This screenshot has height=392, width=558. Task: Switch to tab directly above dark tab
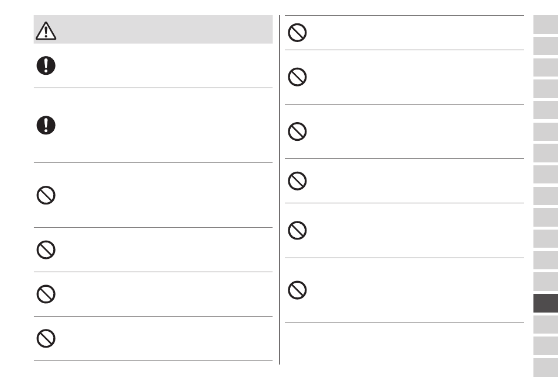pyautogui.click(x=546, y=282)
